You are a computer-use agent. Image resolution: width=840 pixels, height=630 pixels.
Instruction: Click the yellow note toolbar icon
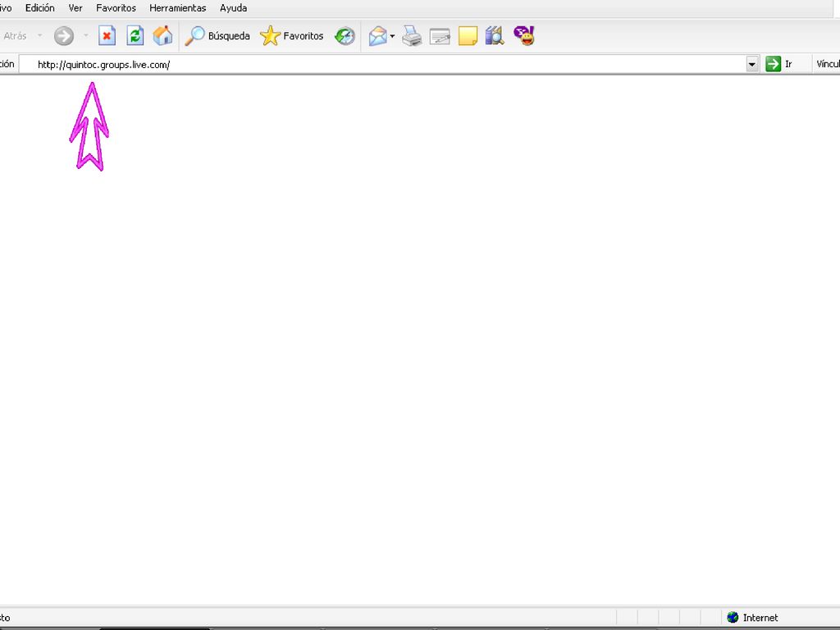coord(468,36)
